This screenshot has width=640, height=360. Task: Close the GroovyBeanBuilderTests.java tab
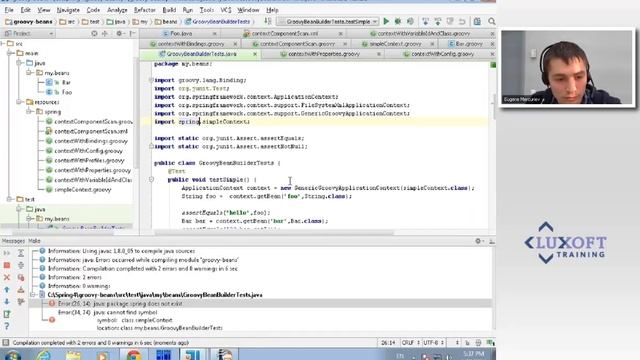[255, 54]
